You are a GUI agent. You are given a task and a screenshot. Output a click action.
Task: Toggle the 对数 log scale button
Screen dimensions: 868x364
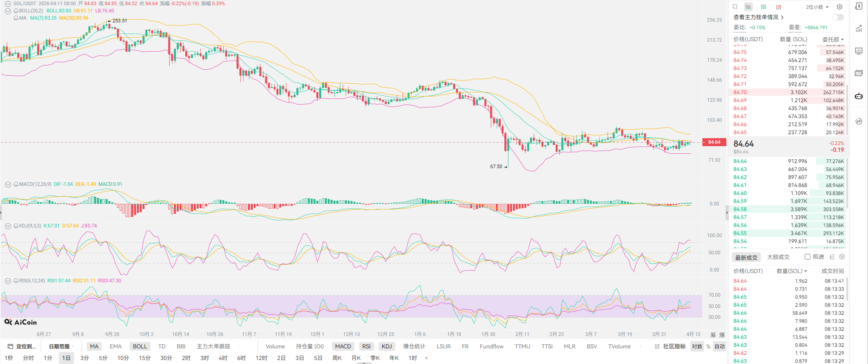(x=697, y=346)
